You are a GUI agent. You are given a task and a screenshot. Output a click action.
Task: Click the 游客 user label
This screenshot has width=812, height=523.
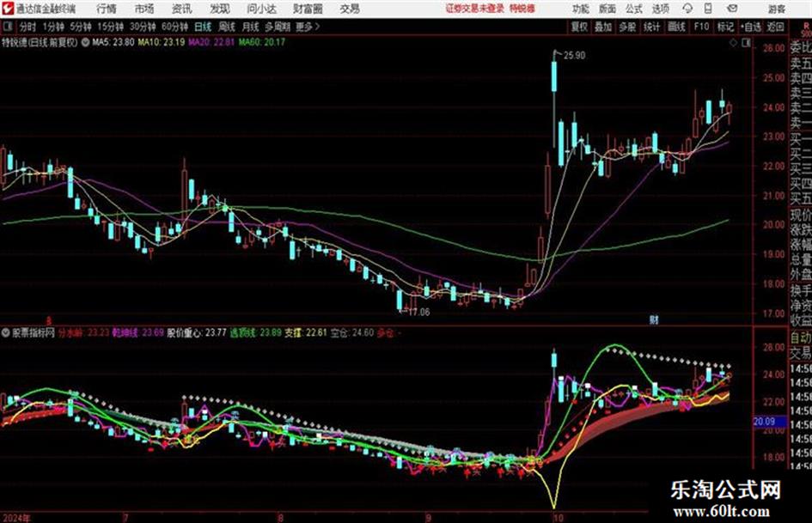[x=776, y=9]
